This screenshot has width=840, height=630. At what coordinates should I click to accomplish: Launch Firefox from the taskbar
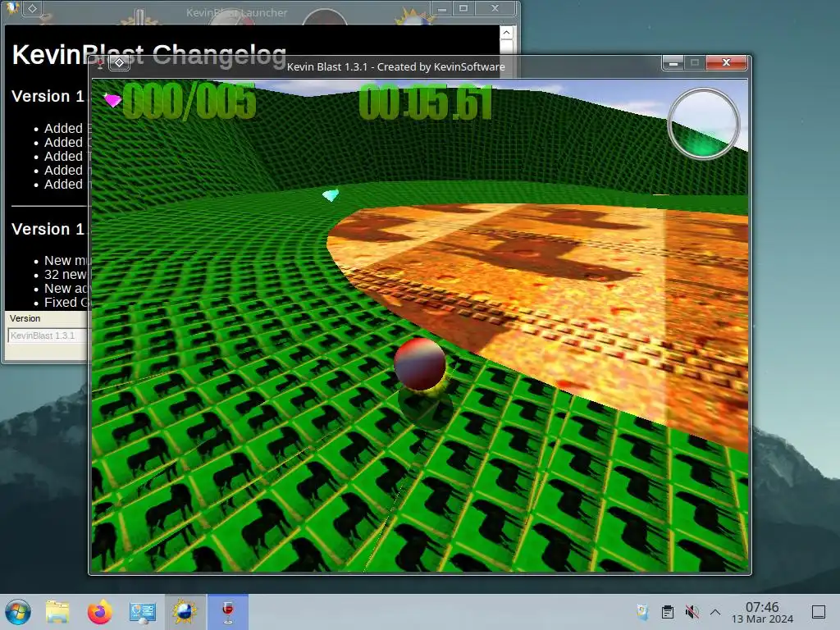[100, 612]
